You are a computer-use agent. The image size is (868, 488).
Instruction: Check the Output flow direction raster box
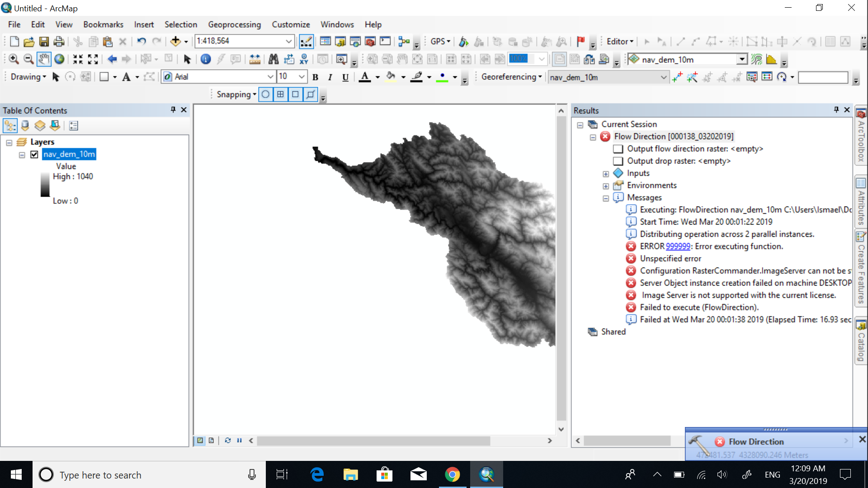pyautogui.click(x=618, y=149)
